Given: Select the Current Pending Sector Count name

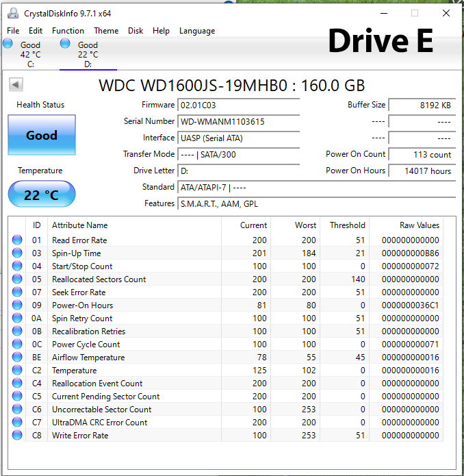Looking at the screenshot, I should click(105, 397).
